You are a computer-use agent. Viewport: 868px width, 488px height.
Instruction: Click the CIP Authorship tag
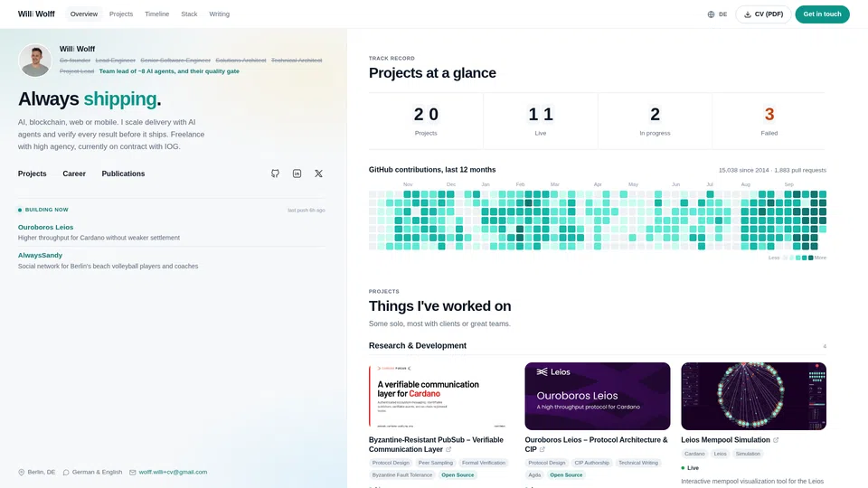coord(591,463)
